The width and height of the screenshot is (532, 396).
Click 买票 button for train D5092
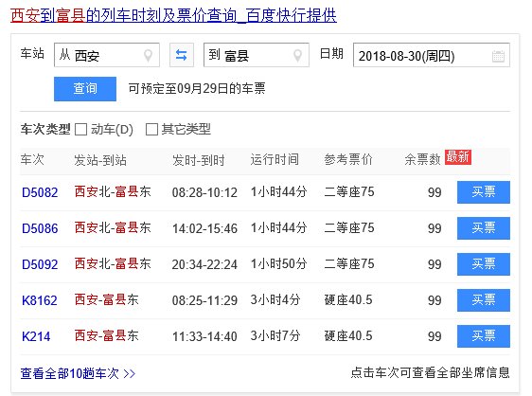pos(484,264)
